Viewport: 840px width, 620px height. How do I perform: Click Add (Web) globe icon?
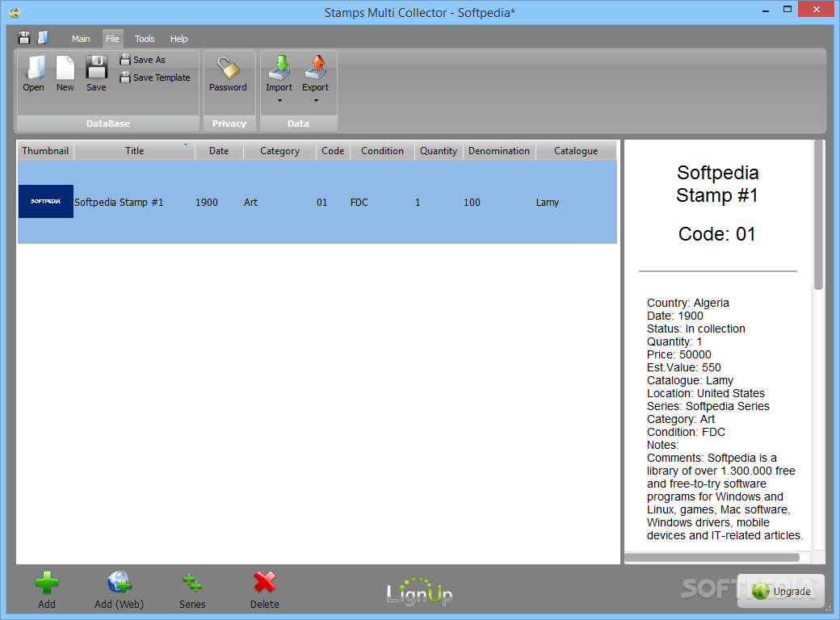click(119, 583)
